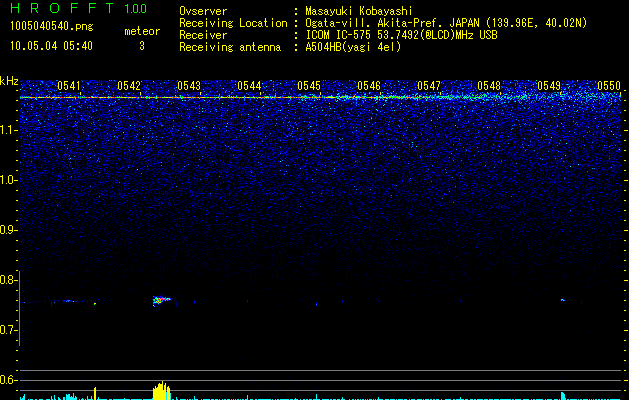Click the kHz axis unit label
Screen dimensions: 629x400
(x=9, y=81)
